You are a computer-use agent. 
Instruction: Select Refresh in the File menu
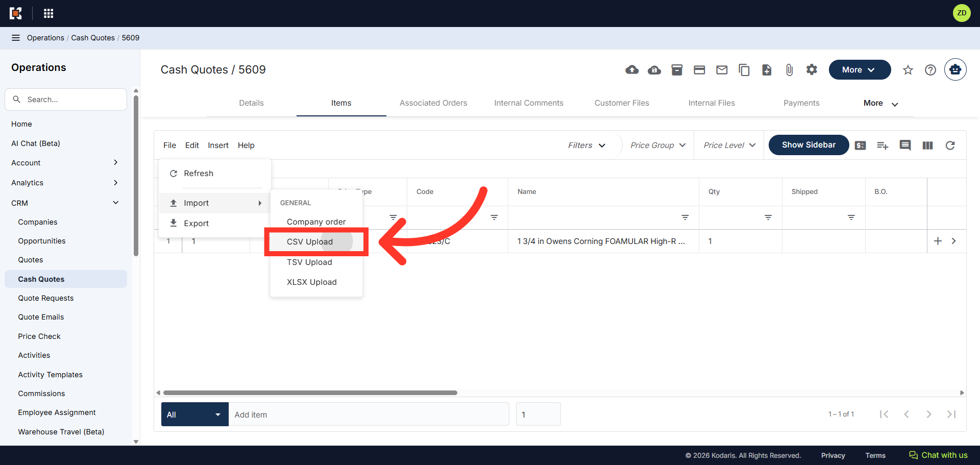pyautogui.click(x=215, y=174)
